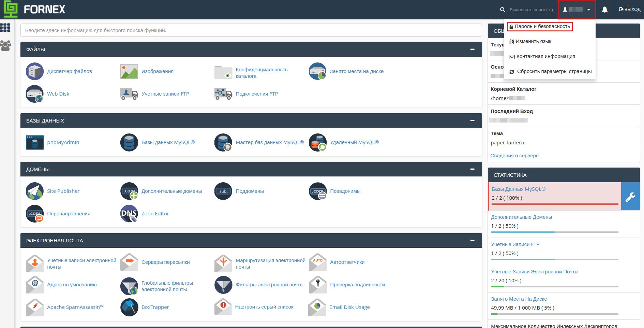644x328 pixels.
Task: Click the FORNEX logo
Action: click(x=34, y=9)
